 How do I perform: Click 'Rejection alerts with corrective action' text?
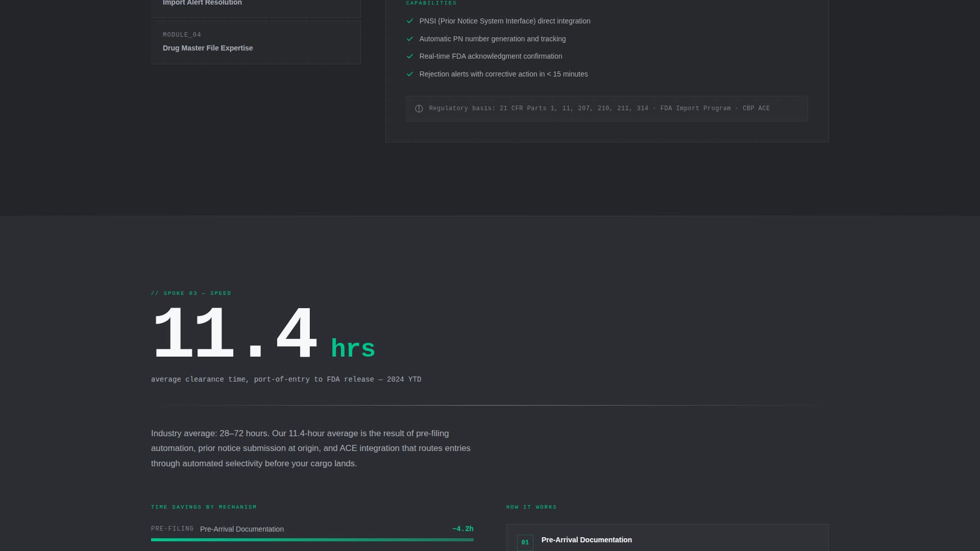pos(504,74)
